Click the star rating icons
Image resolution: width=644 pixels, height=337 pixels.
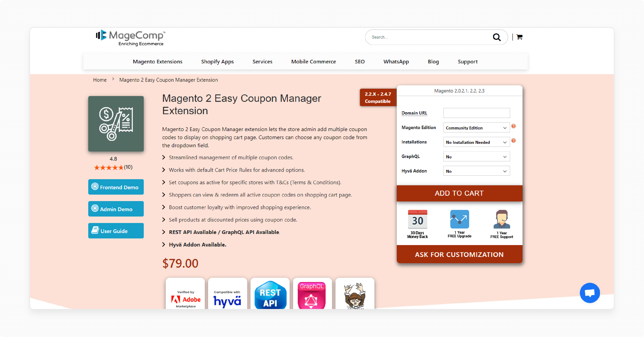point(109,167)
